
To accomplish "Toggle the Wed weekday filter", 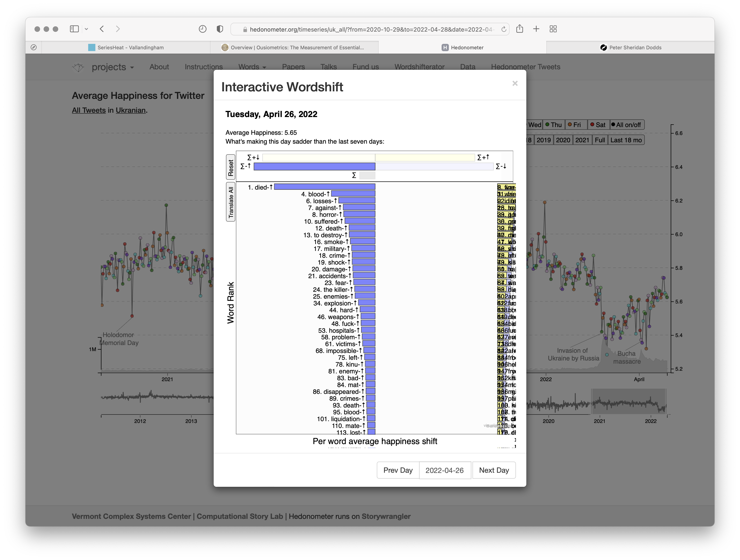I will click(x=534, y=125).
